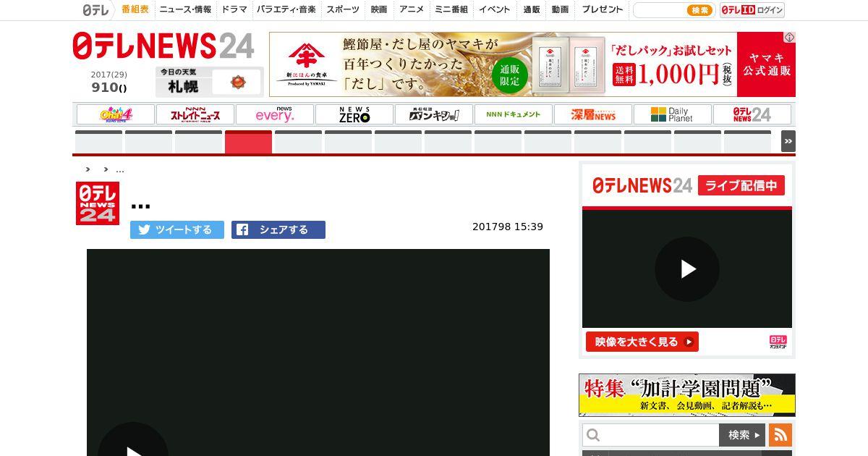Click ライブ配信中 live badge
The image size is (868, 456).
741,185
